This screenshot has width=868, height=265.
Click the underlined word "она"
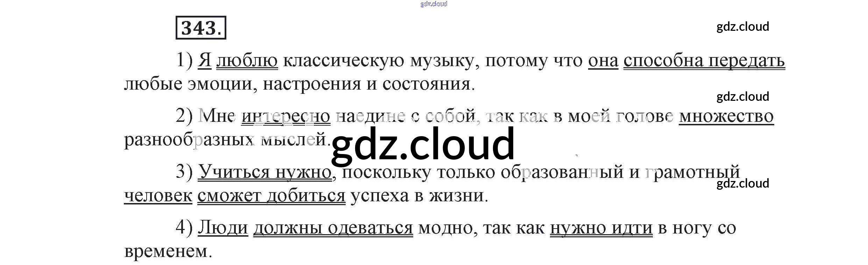(x=603, y=60)
